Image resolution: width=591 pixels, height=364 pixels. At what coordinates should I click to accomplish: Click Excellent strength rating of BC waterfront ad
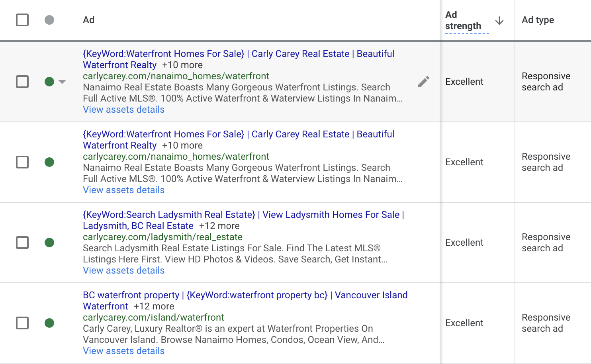[x=464, y=323]
